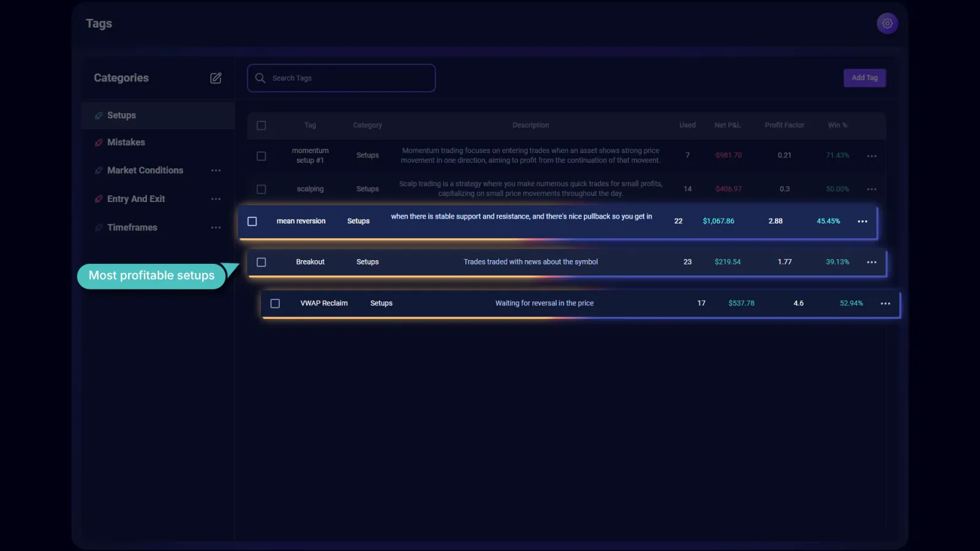Tick the select-all checkbox in table header

coord(261,125)
